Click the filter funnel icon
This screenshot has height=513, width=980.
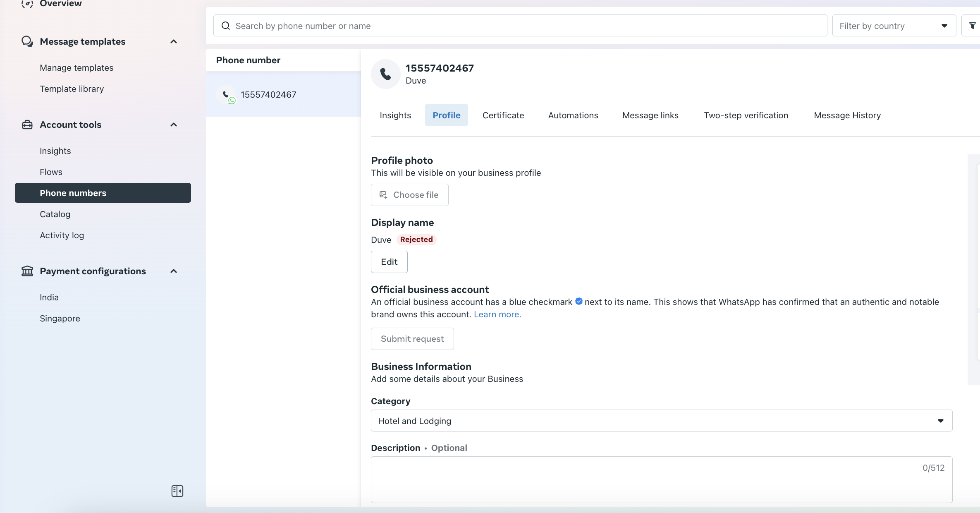click(972, 26)
